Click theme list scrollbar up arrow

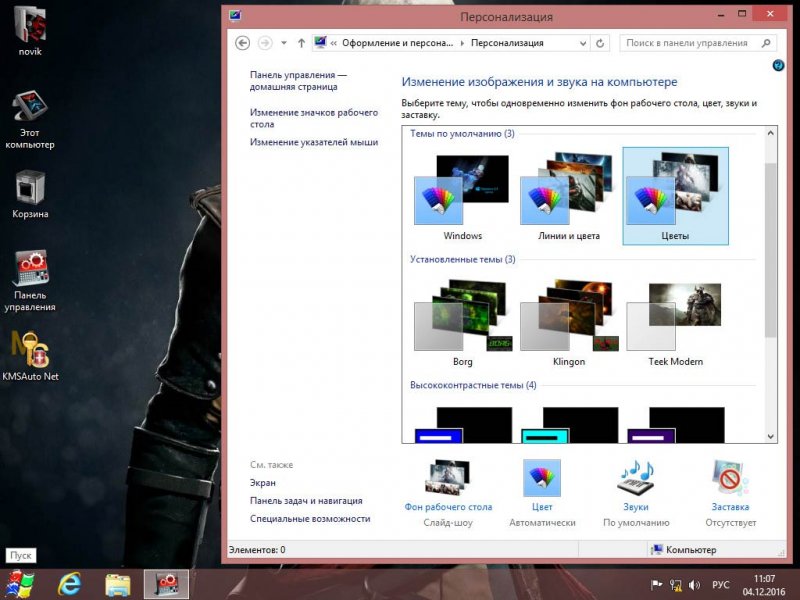click(770, 133)
